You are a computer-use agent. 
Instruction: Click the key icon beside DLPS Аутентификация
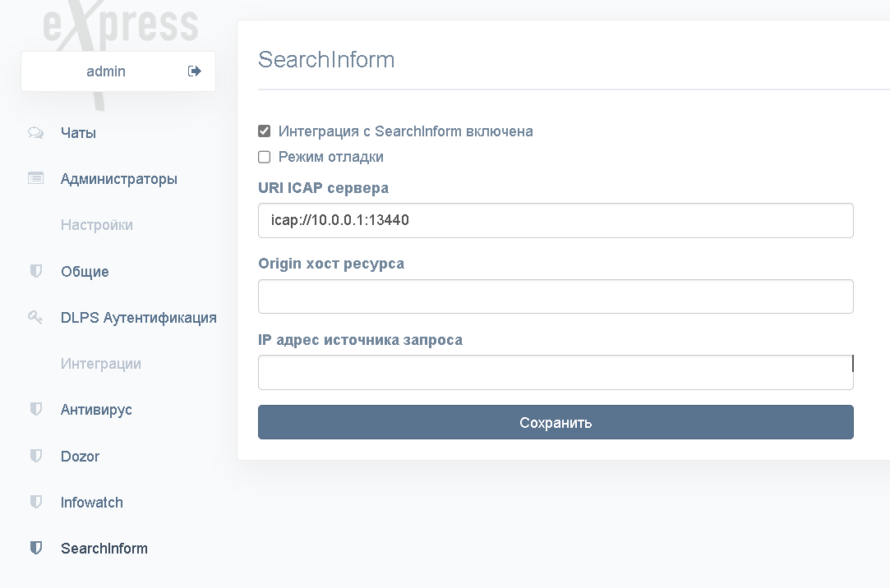(36, 317)
